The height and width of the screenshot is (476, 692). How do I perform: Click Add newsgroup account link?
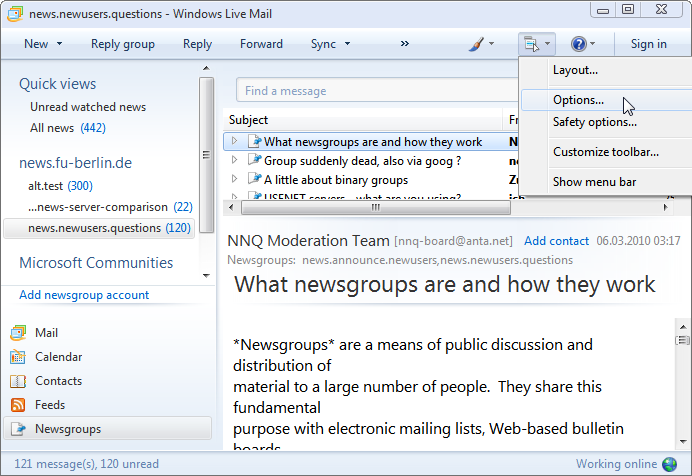pos(84,295)
